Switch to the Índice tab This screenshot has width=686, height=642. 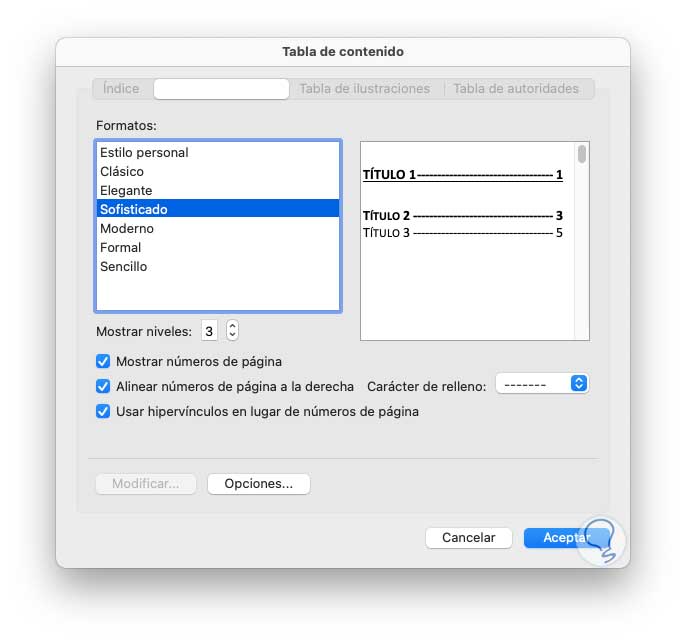click(x=121, y=89)
